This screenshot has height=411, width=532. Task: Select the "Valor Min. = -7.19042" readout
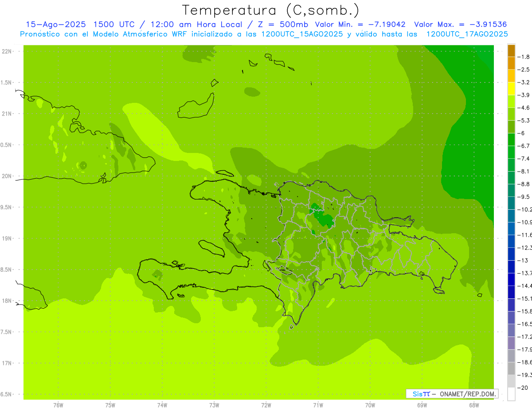pyautogui.click(x=360, y=24)
